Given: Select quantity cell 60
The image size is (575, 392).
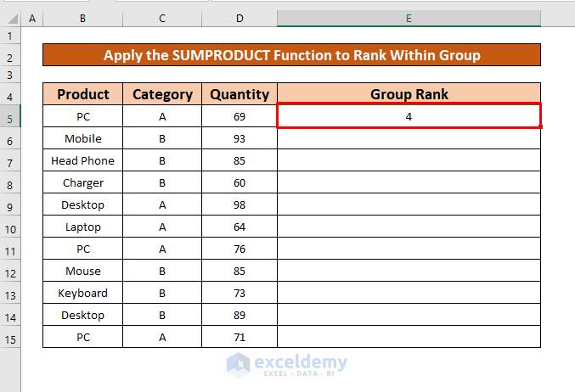Looking at the screenshot, I should click(x=240, y=182).
